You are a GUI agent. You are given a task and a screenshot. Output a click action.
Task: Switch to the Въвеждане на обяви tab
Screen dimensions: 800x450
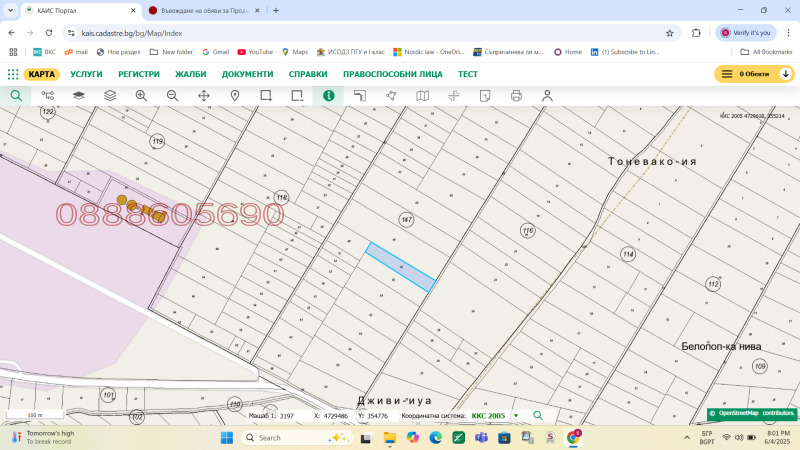204,11
